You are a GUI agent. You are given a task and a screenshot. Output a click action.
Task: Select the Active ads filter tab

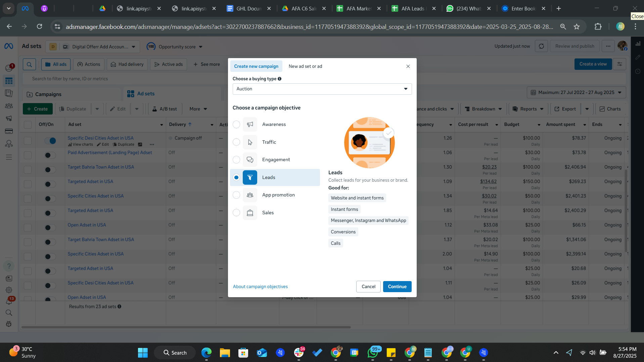169,64
